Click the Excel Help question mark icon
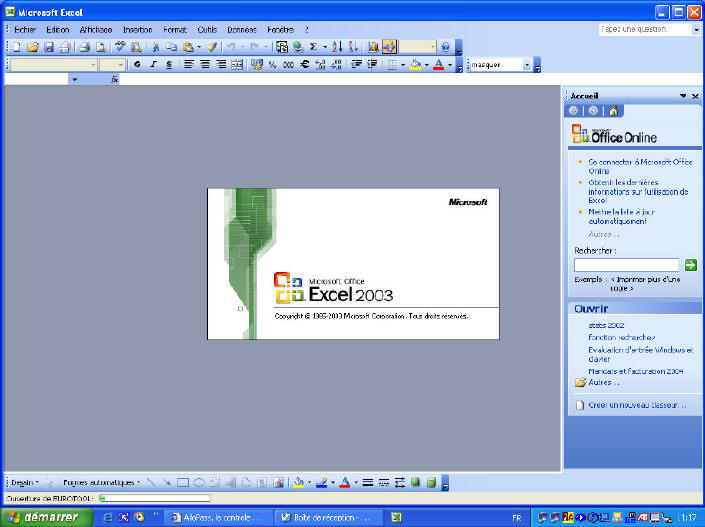Screen dimensions: 705x527 pos(445,47)
